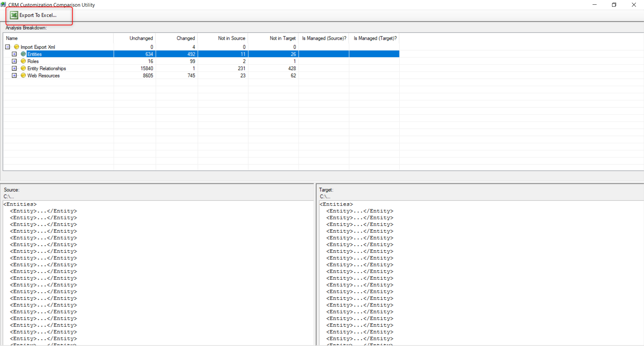The image size is (644, 346).
Task: Click the Excel icon in the toolbar
Action: (14, 15)
